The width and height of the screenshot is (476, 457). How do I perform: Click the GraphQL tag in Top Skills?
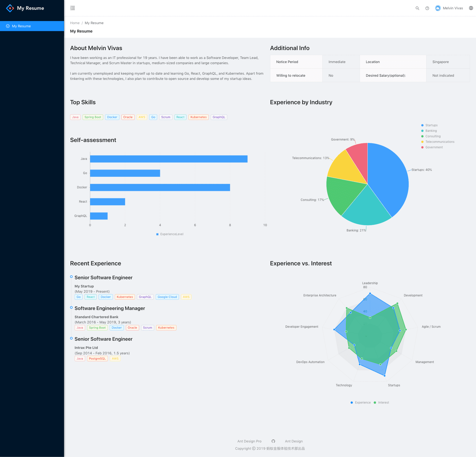tap(219, 117)
